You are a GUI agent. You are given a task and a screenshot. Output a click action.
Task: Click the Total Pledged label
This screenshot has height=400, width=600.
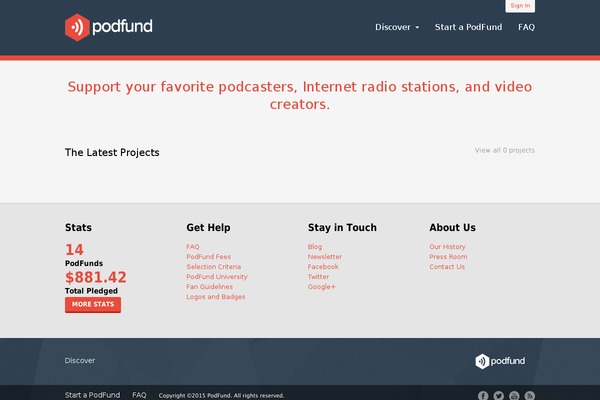tap(91, 291)
